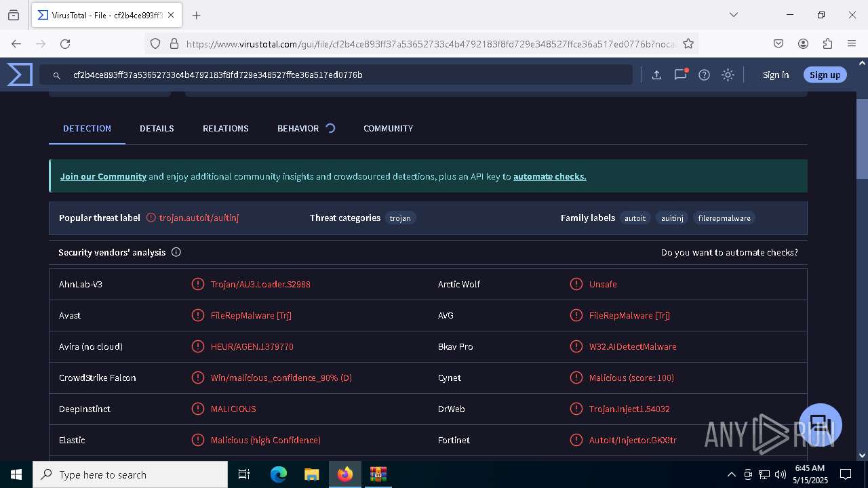Click the trojan.autoit/auitinj threat label
The image size is (868, 488).
click(x=199, y=218)
